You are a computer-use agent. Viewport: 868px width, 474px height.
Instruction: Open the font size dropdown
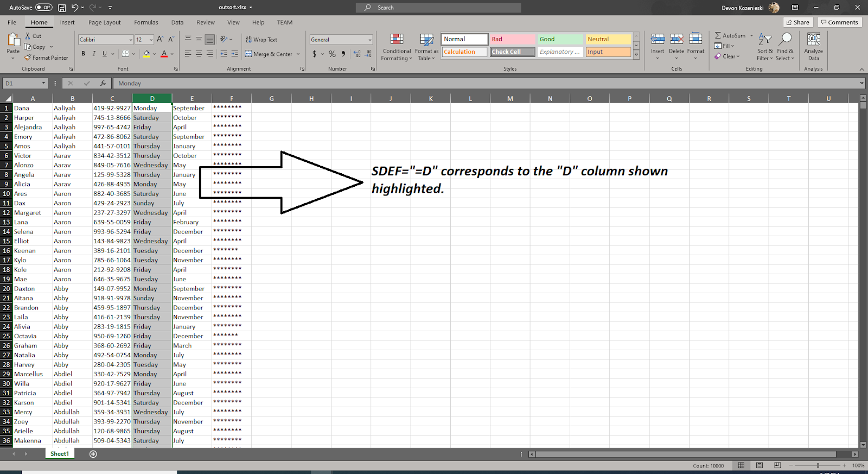point(151,40)
